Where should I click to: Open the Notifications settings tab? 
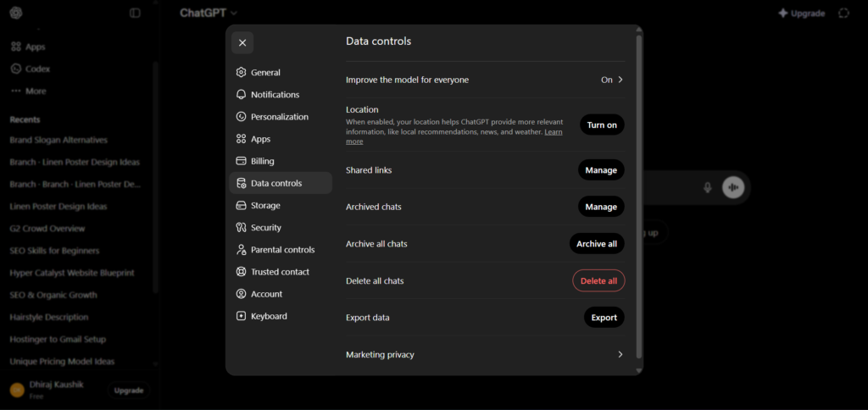pyautogui.click(x=281, y=95)
